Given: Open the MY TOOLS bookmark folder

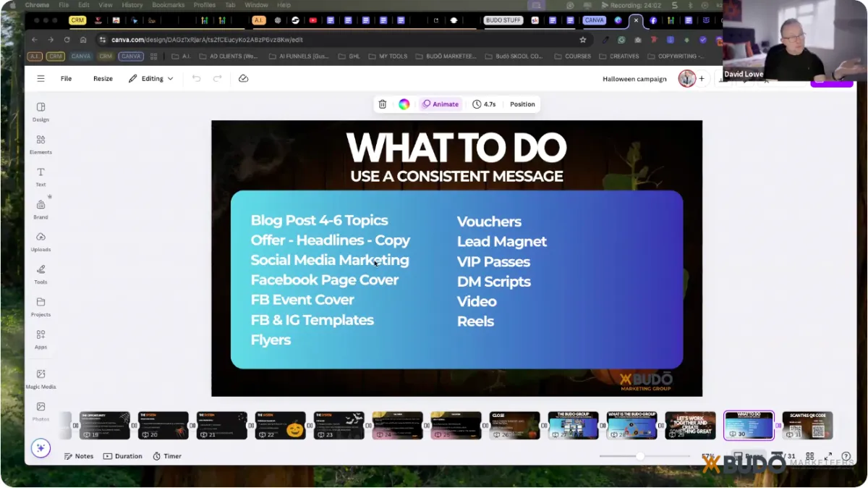Looking at the screenshot, I should pos(388,56).
